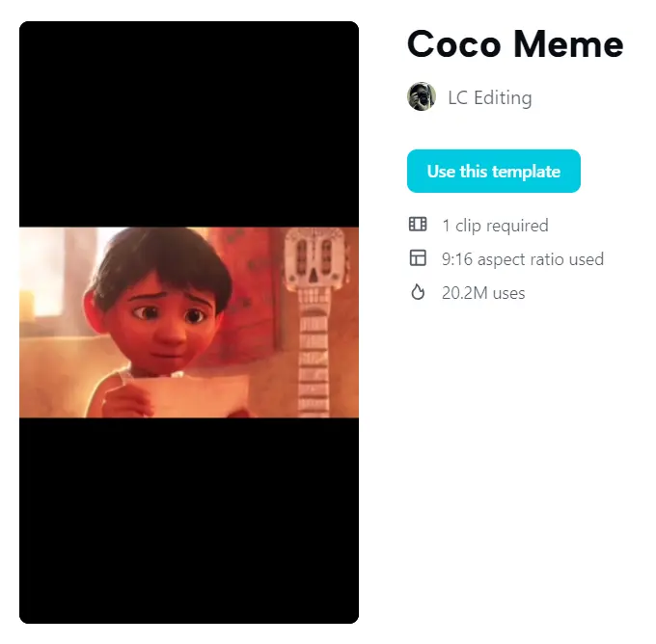The width and height of the screenshot is (656, 644).
Task: Click the Use this template button
Action: point(493,171)
